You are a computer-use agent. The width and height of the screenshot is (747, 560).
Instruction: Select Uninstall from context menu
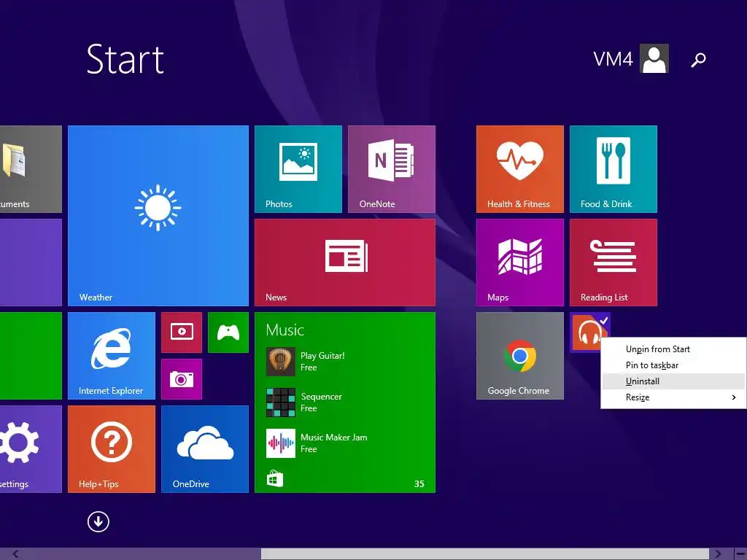tap(673, 381)
